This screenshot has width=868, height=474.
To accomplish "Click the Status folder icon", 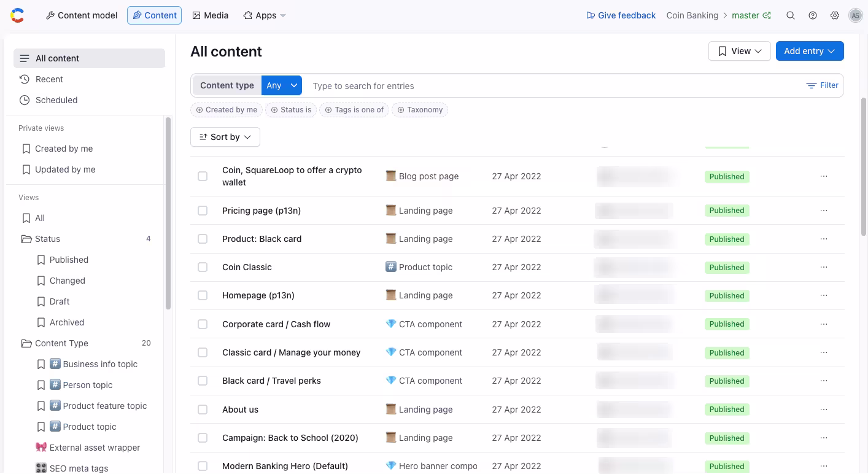I will pyautogui.click(x=26, y=239).
